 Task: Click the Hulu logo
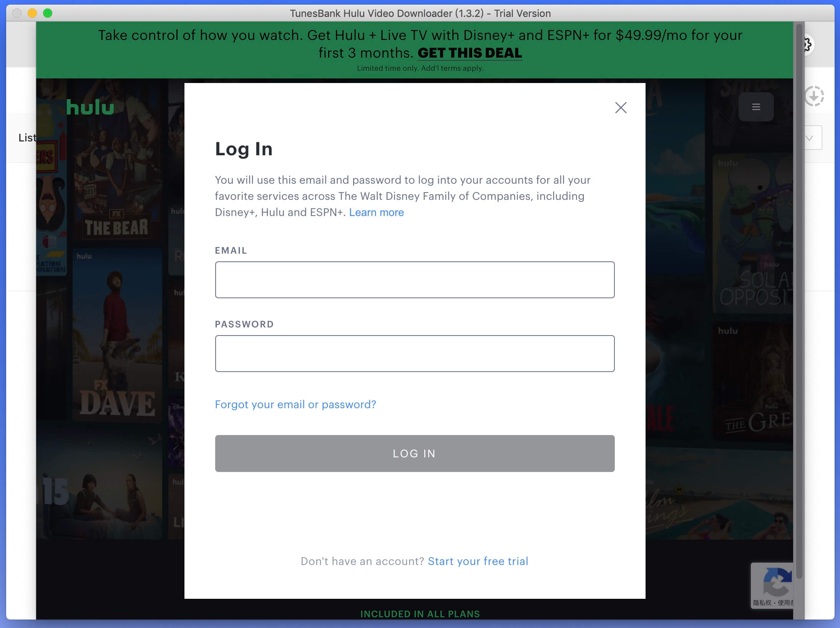pos(90,107)
